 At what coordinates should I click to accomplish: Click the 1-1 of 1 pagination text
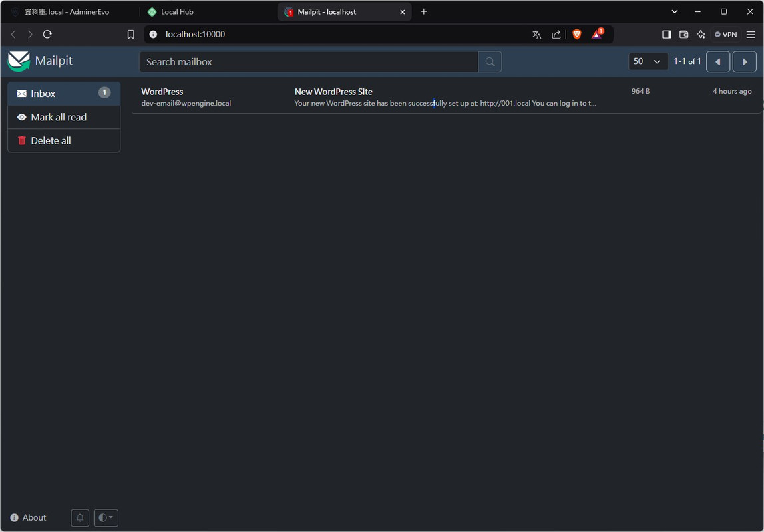pyautogui.click(x=687, y=61)
